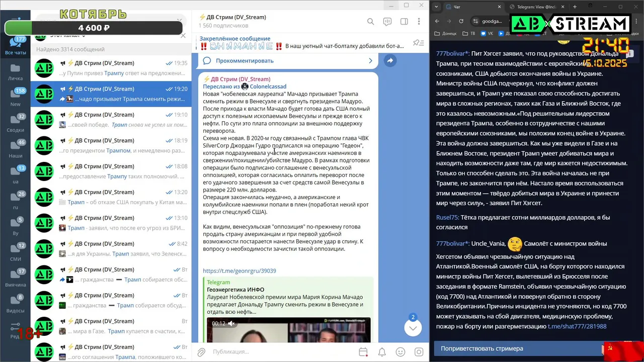Open the 19:10 search result
This screenshot has height=362, width=644.
coord(111,120)
